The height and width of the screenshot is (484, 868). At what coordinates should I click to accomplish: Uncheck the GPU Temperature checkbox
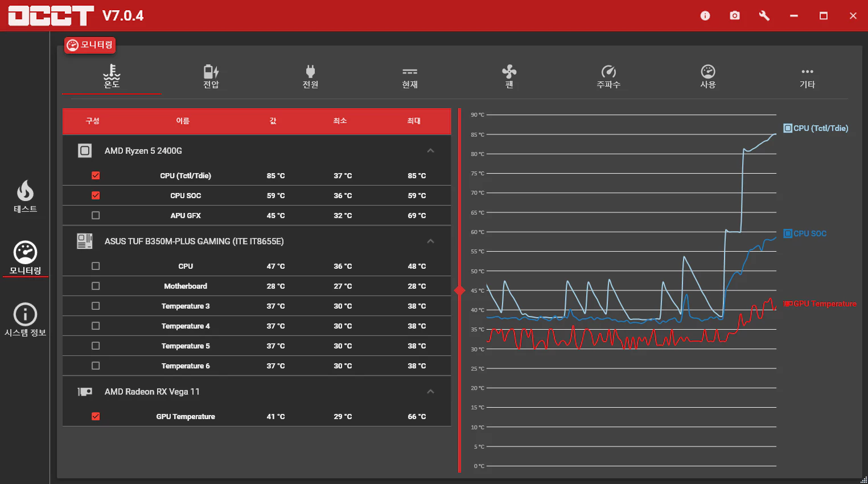(96, 416)
